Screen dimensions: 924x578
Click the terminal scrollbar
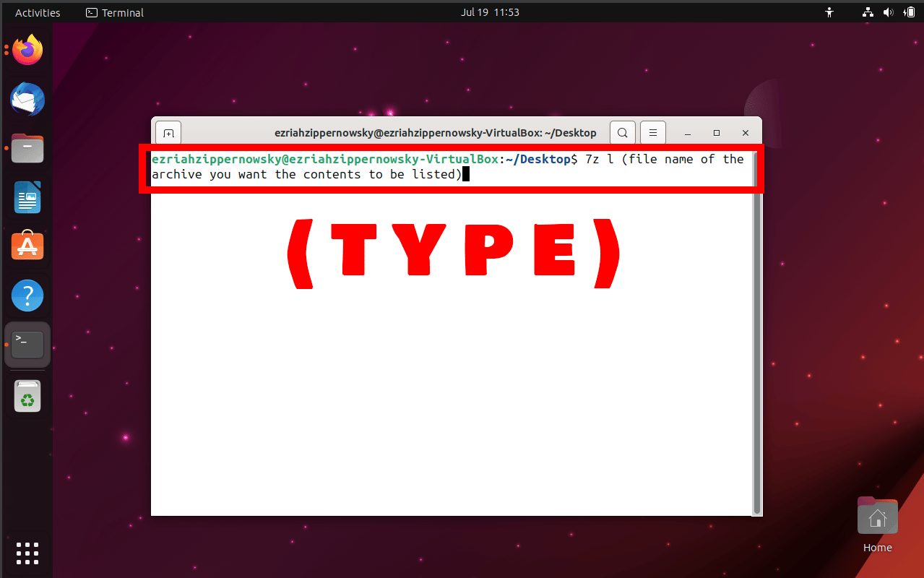click(x=756, y=347)
